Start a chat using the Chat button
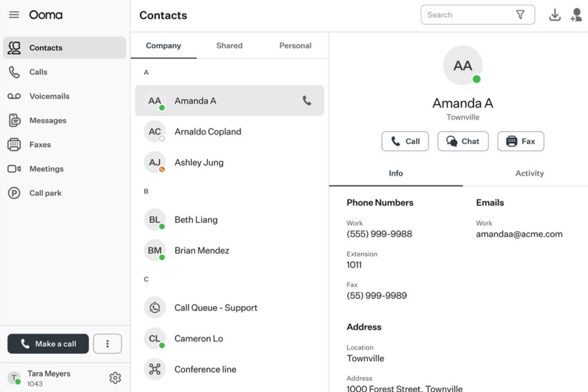Viewport: 588px width, 392px height. point(462,141)
